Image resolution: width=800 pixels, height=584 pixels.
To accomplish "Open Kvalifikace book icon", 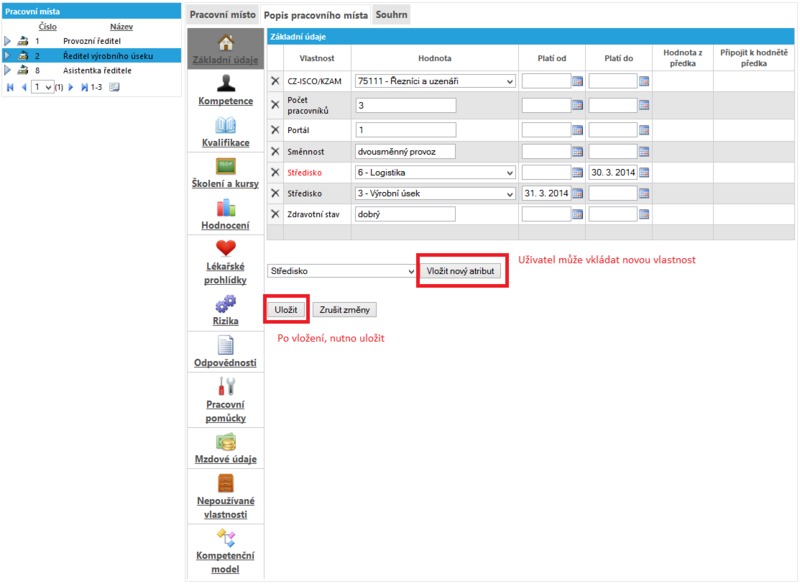I will pyautogui.click(x=226, y=125).
